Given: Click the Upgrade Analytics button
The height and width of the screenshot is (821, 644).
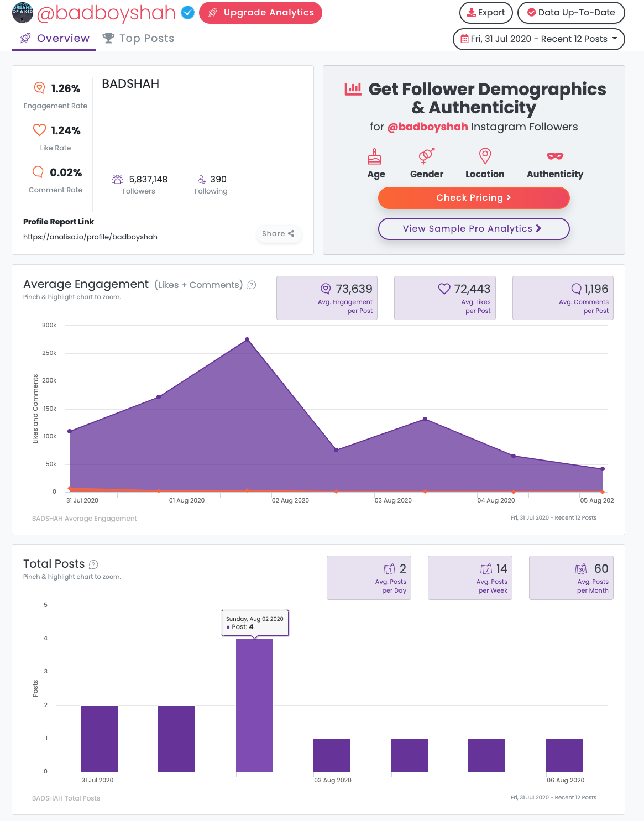Looking at the screenshot, I should click(x=260, y=13).
